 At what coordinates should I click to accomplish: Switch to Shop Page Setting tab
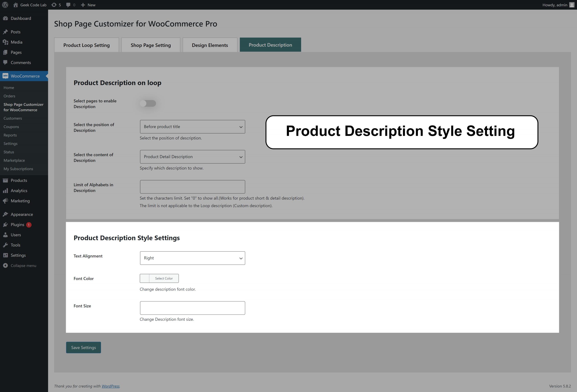pyautogui.click(x=151, y=45)
